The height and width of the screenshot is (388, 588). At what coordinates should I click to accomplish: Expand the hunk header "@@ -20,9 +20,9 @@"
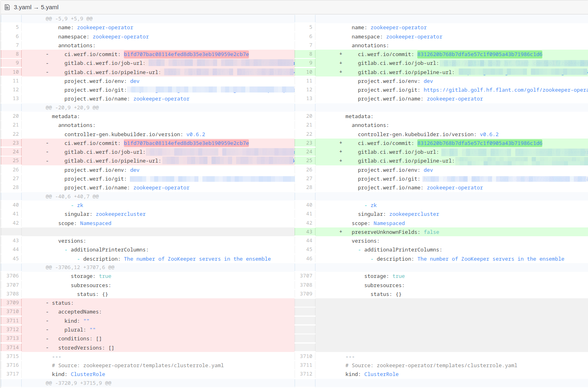click(71, 107)
